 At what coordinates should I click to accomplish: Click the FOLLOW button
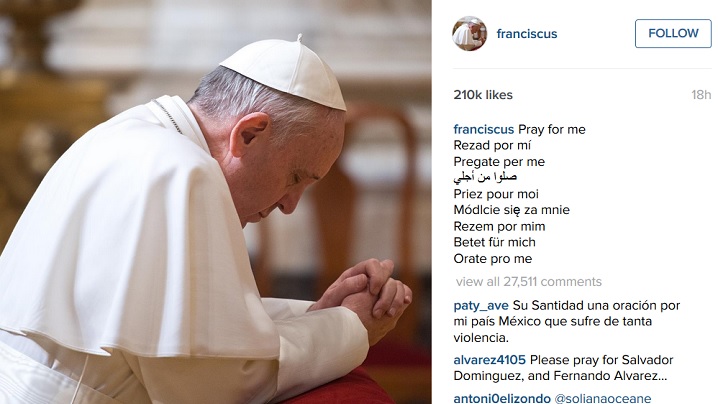673,33
